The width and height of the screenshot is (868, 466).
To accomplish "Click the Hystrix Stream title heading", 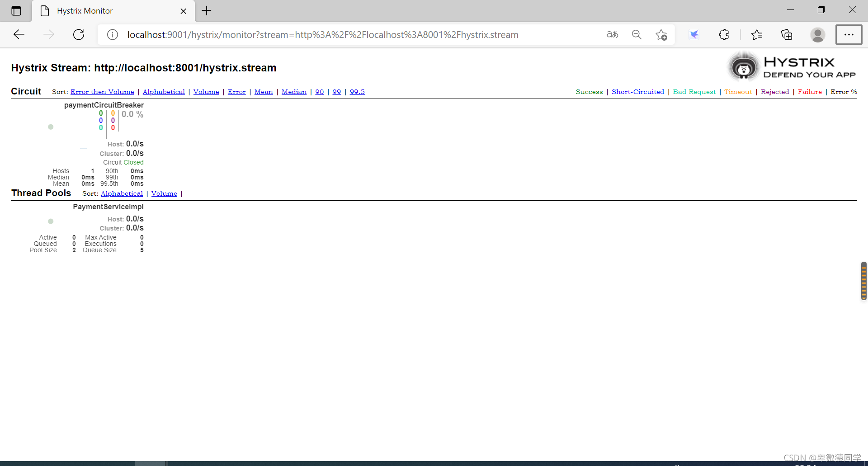I will click(144, 68).
